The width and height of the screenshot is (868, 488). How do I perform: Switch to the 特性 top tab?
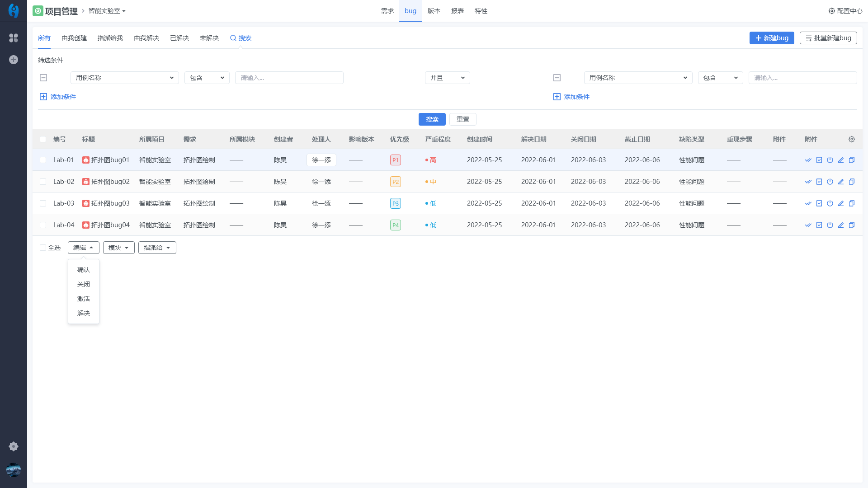481,11
